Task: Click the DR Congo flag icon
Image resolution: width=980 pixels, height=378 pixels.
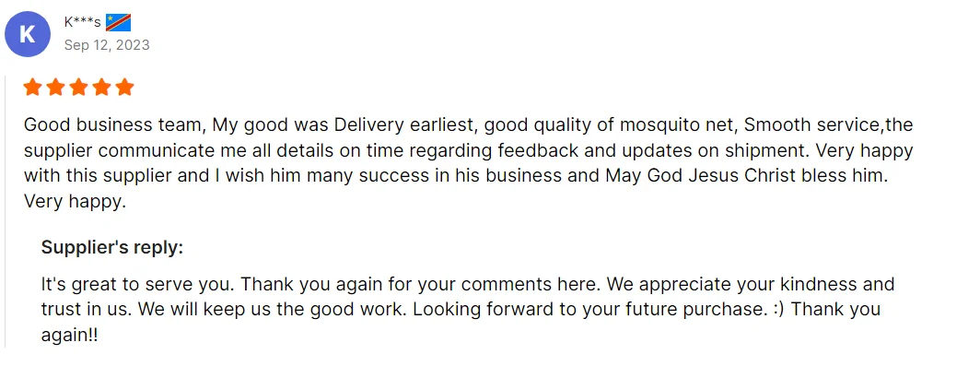Action: (x=119, y=22)
